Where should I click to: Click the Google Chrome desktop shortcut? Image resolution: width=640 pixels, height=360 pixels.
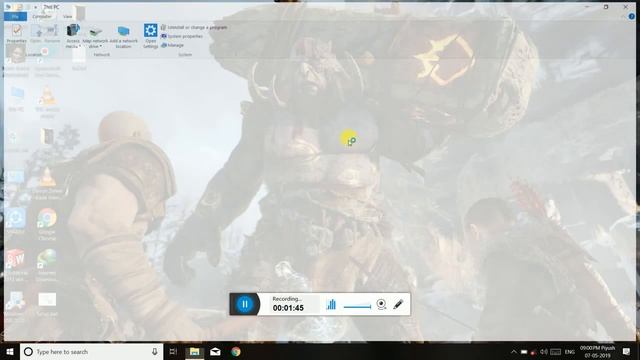pos(47,224)
